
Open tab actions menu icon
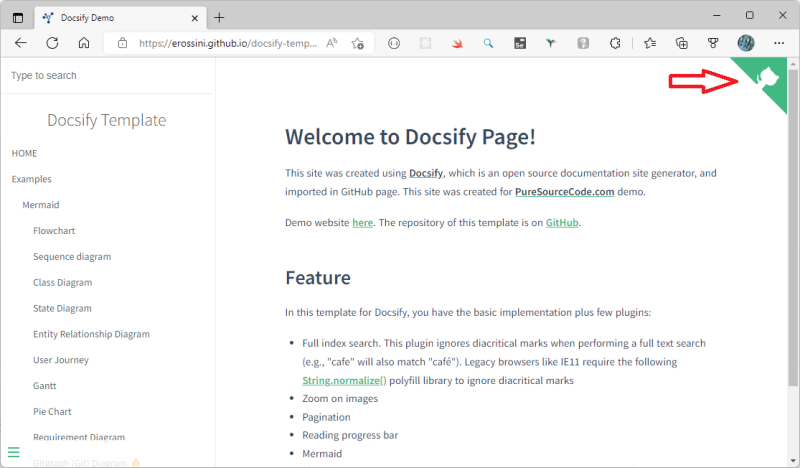18,18
